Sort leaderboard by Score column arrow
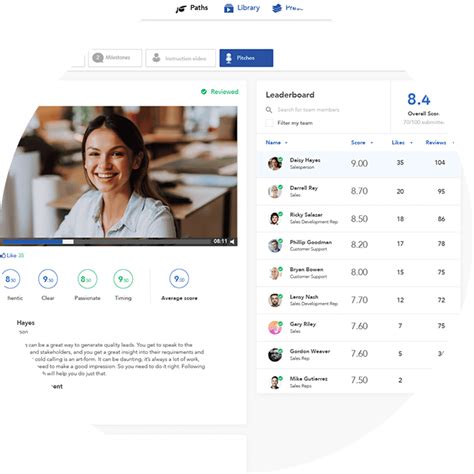Viewport: 474px width, 474px height. coord(372,143)
